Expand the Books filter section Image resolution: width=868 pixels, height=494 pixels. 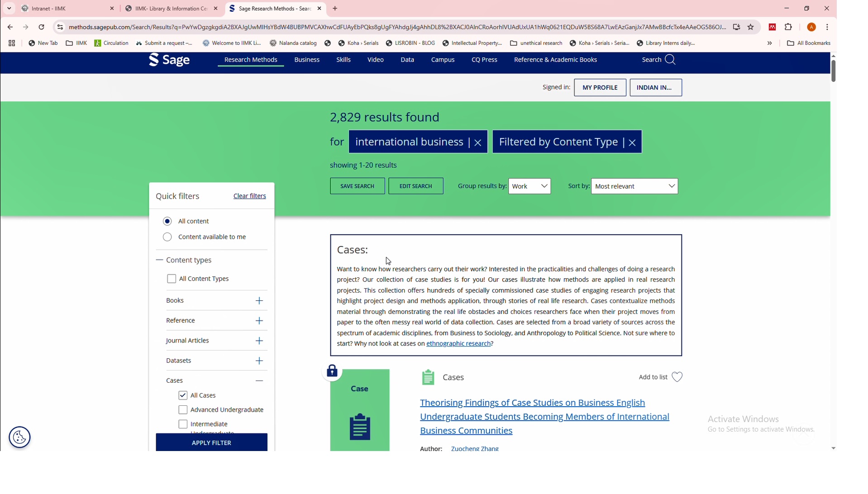[259, 301]
